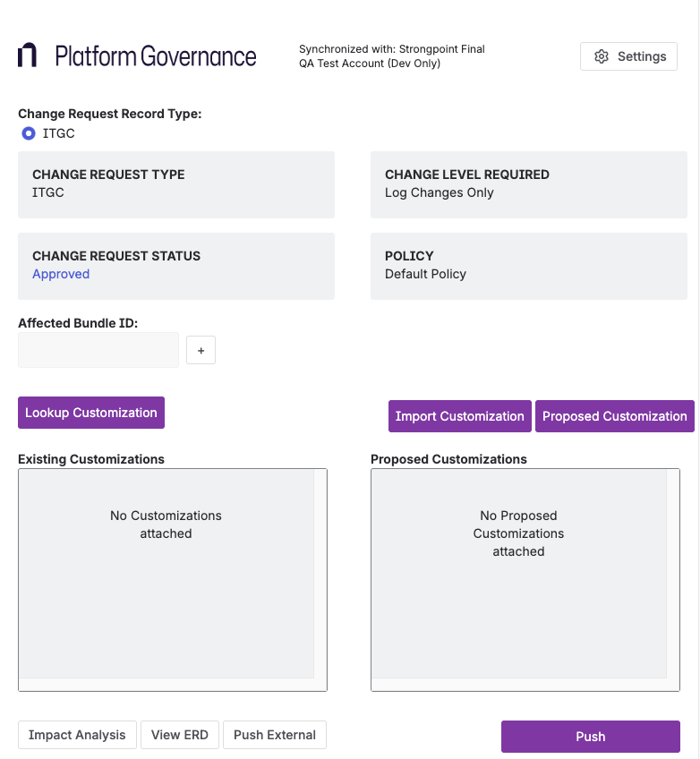Select the ITGC record type radio button
Image resolution: width=700 pixels, height=759 pixels.
pyautogui.click(x=28, y=132)
